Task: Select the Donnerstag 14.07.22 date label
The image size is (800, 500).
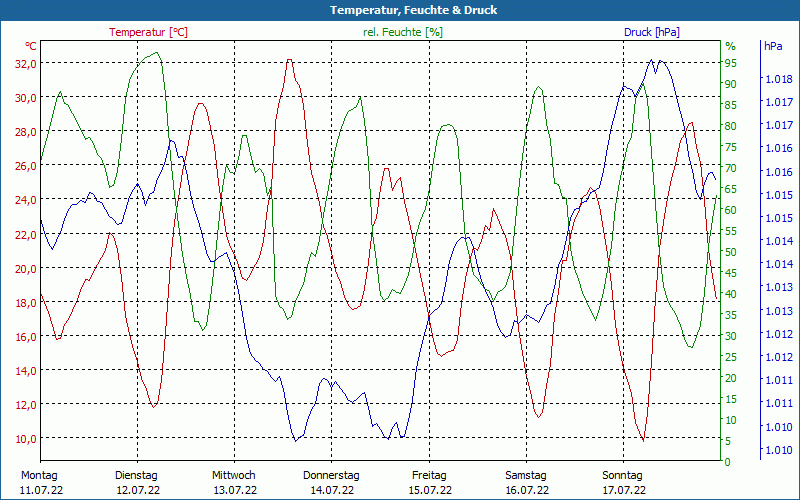Action: coord(331,482)
